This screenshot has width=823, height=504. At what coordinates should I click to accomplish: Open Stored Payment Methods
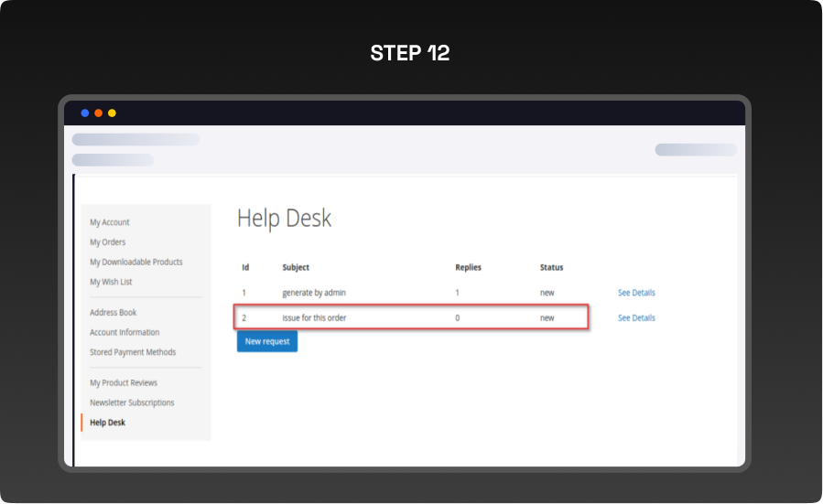click(133, 352)
